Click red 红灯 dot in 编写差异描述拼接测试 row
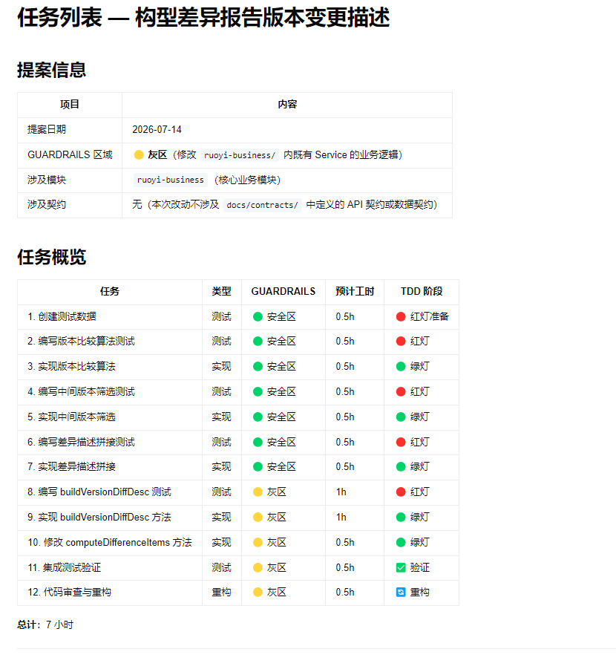Image resolution: width=616 pixels, height=672 pixels. (401, 443)
